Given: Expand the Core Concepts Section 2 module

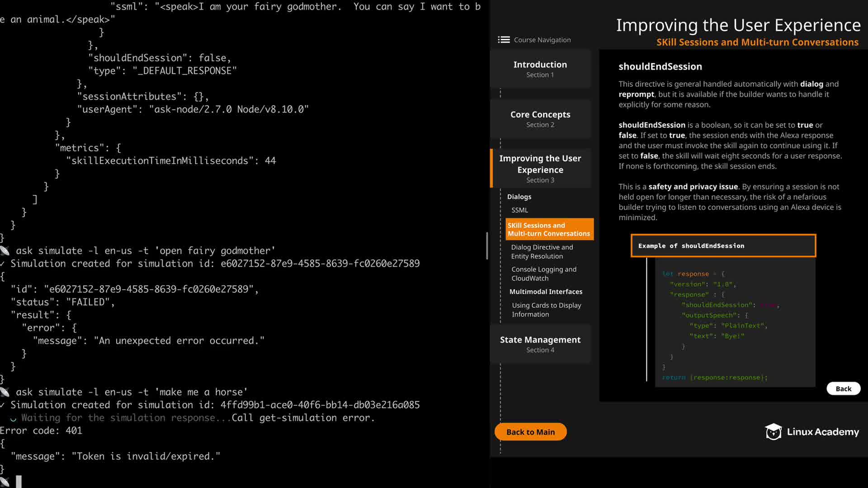Looking at the screenshot, I should tap(540, 119).
